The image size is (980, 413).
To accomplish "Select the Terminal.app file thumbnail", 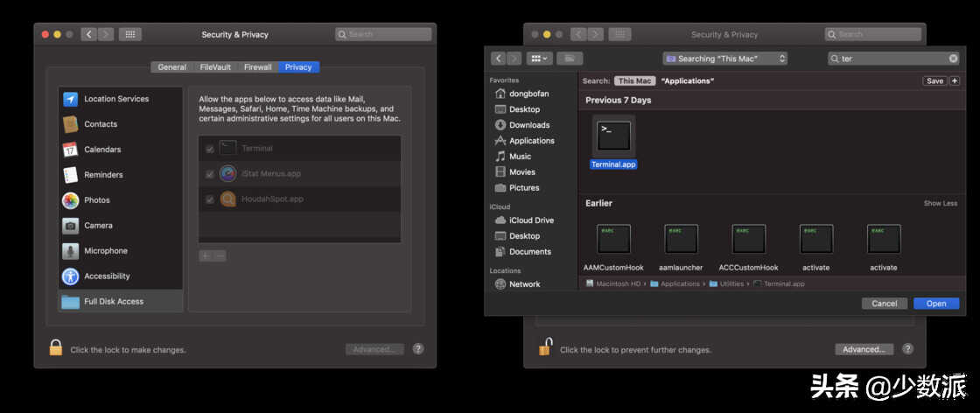I will tap(613, 136).
